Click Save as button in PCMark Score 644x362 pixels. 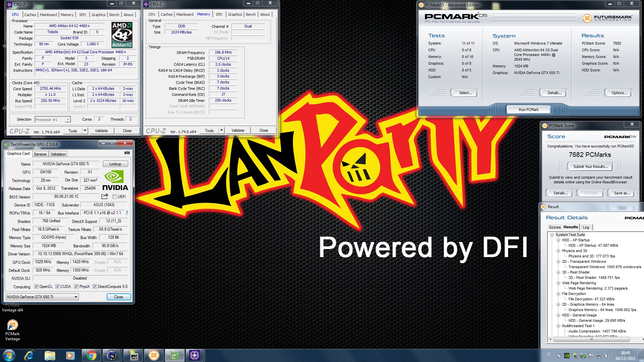pos(622,193)
